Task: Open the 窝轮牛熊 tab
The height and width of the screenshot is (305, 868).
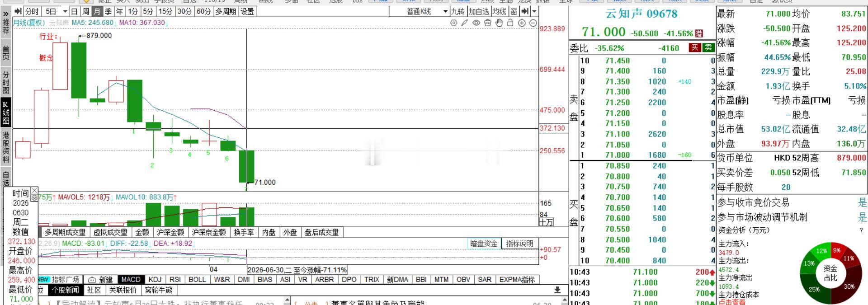Action: pos(159,290)
